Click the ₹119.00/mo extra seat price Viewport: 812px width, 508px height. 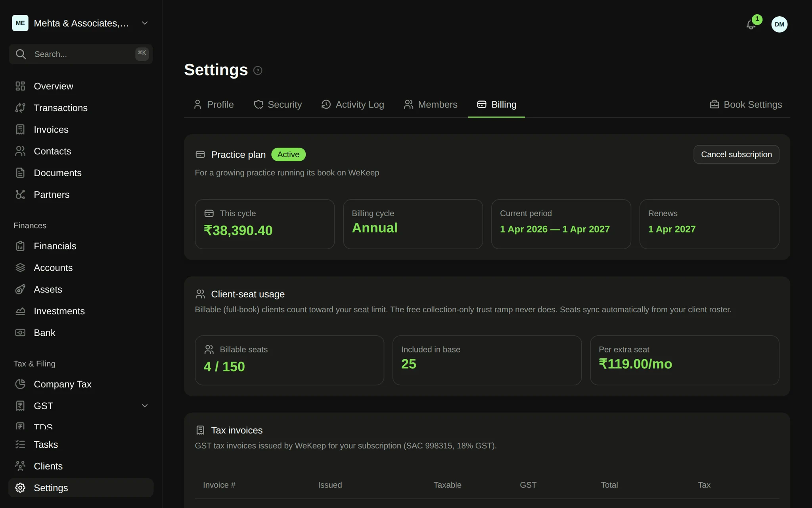click(x=635, y=364)
